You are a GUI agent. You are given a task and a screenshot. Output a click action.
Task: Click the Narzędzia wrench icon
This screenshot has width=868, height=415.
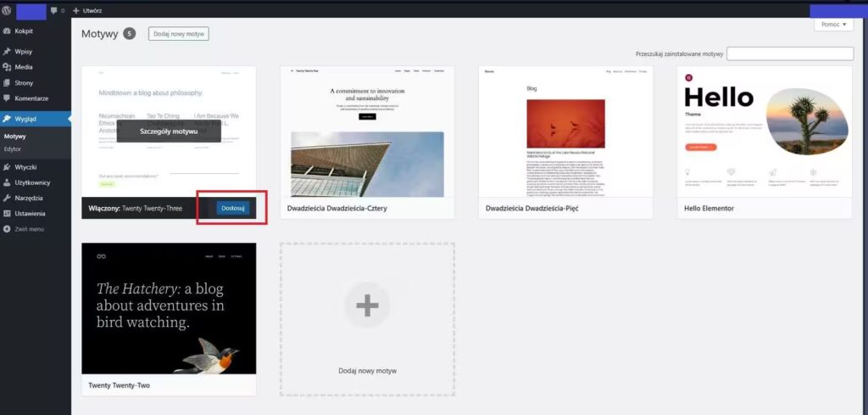(x=7, y=198)
